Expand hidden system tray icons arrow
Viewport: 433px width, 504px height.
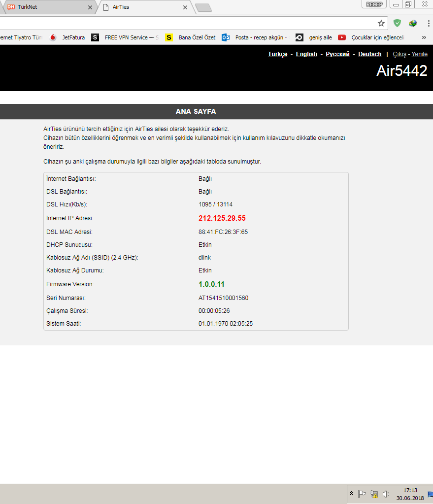point(351,493)
